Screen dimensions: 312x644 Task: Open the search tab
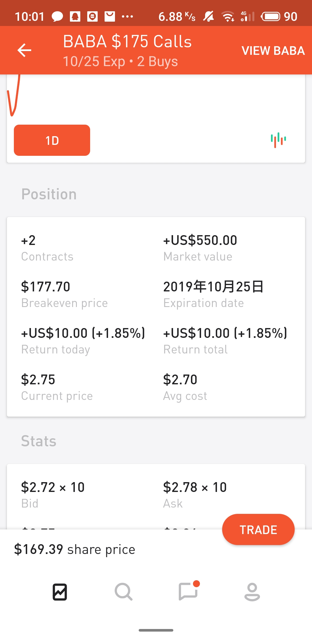[x=124, y=592]
